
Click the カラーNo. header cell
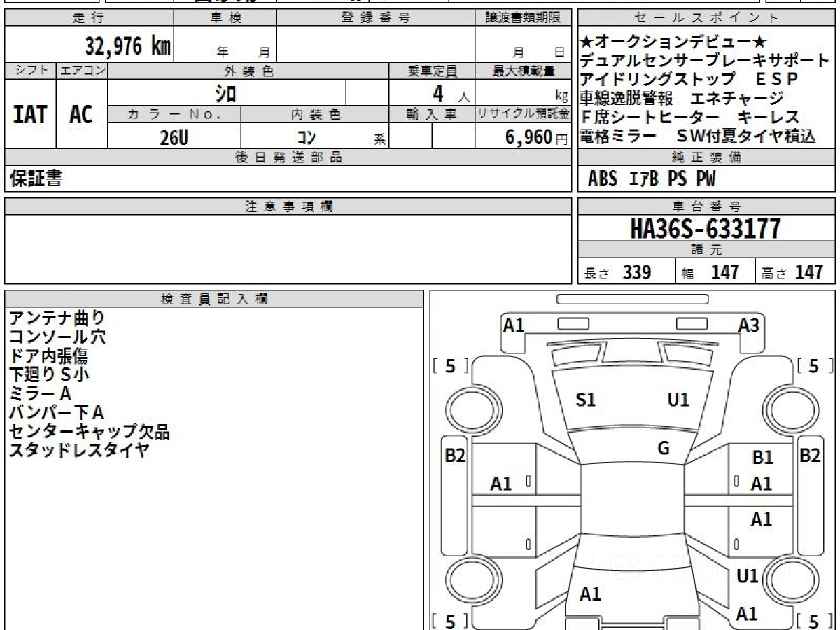174,114
